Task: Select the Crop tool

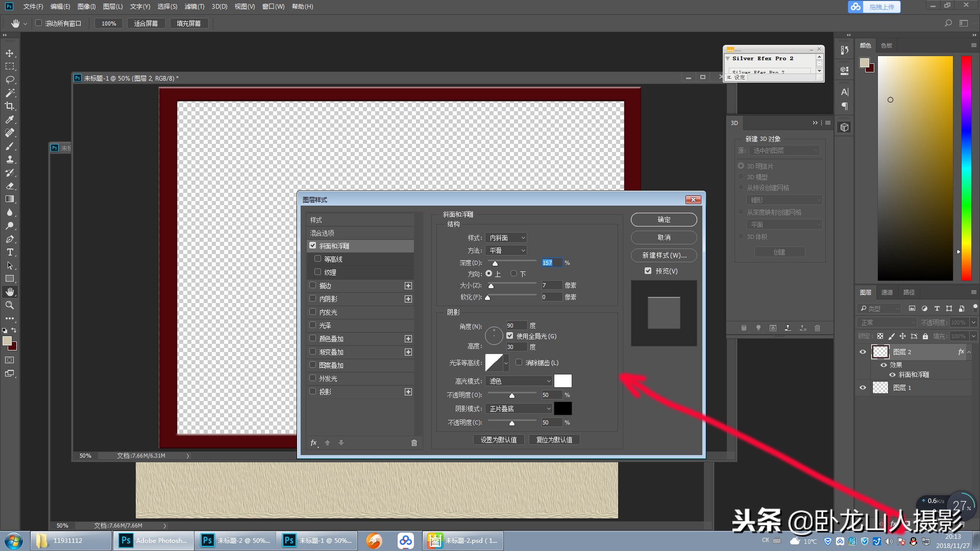Action: tap(10, 106)
